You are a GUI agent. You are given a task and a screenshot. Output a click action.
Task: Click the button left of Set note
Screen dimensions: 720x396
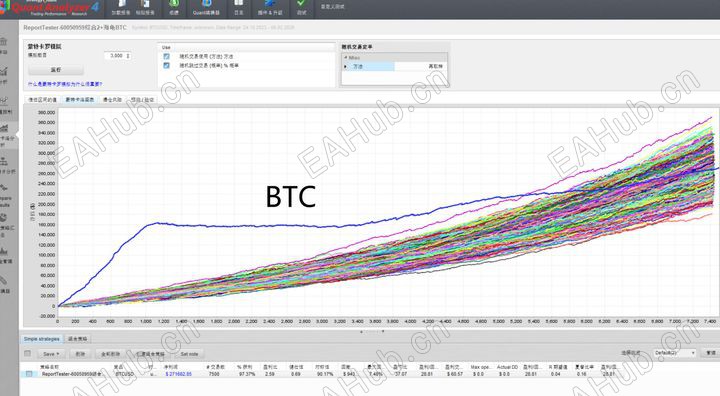click(150, 354)
